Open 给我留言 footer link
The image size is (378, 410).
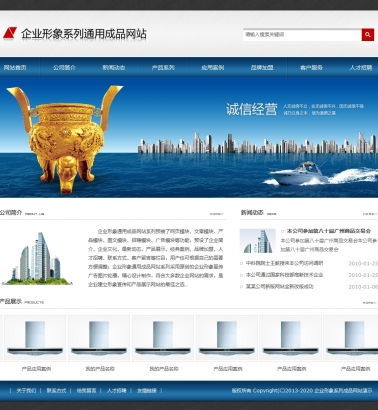click(x=86, y=390)
